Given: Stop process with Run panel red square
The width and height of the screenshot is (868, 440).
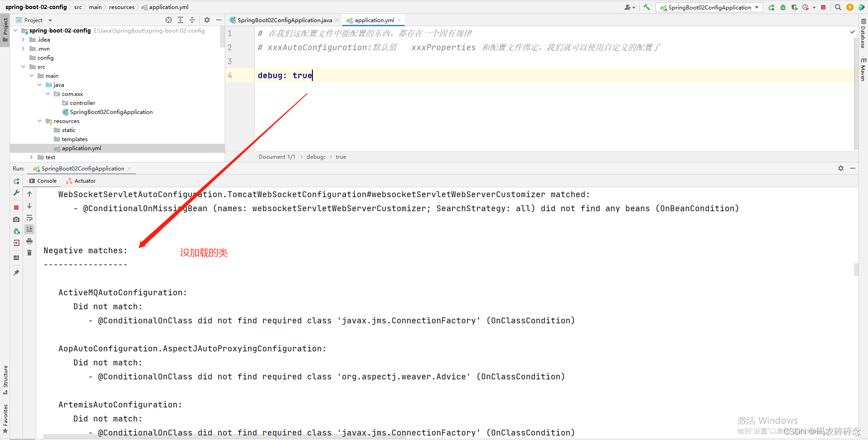Looking at the screenshot, I should point(16,207).
